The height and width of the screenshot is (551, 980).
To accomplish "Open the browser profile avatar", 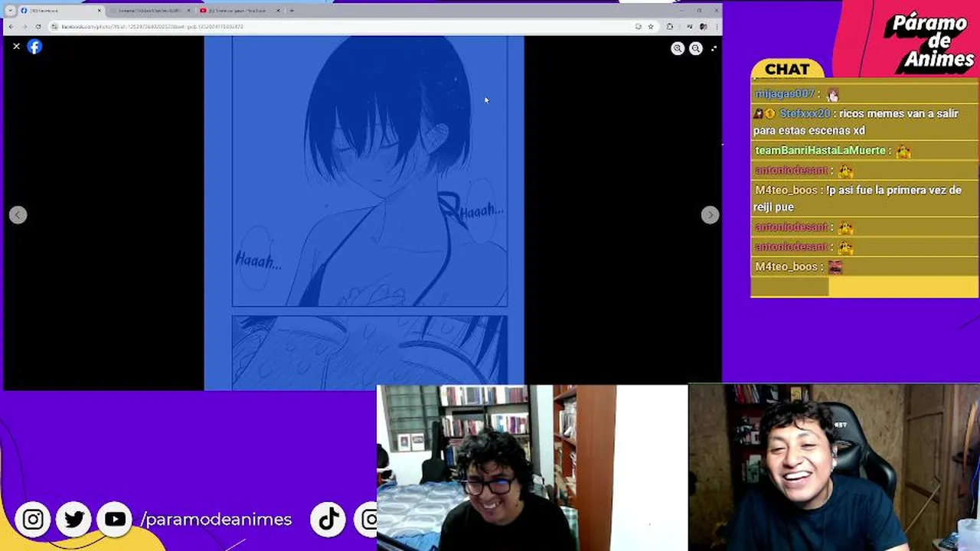I will 703,26.
